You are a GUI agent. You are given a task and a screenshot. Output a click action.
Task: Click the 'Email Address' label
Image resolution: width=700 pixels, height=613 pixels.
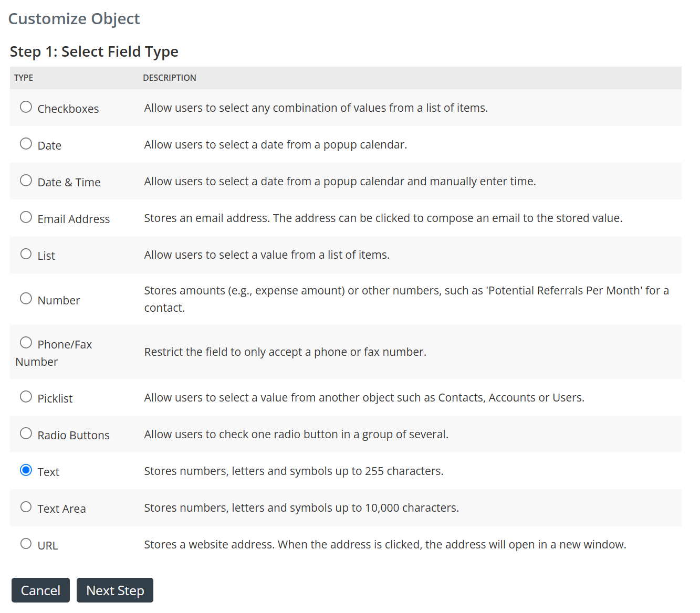coord(74,219)
